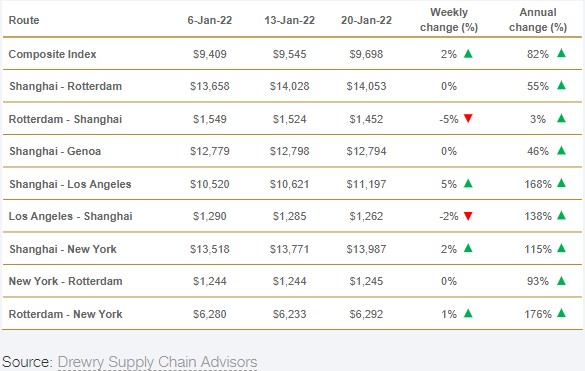Image resolution: width=585 pixels, height=371 pixels.
Task: Click green arrow beside 168% annual change
Action: 561,183
